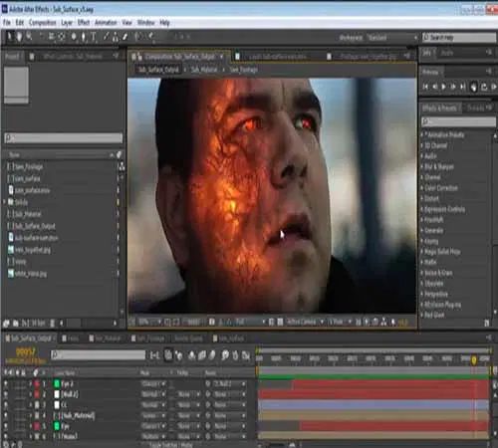Select the Type (T) tool
Viewport: 498px width, 448px height.
(94, 37)
